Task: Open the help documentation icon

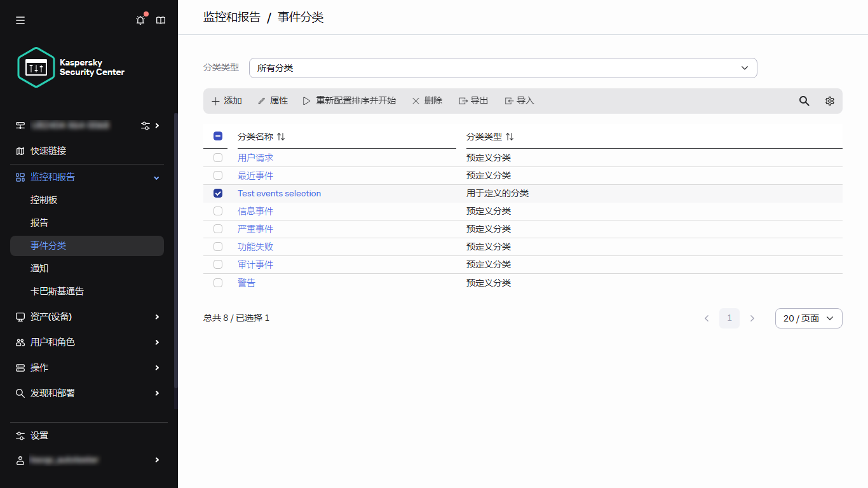Action: (x=161, y=20)
